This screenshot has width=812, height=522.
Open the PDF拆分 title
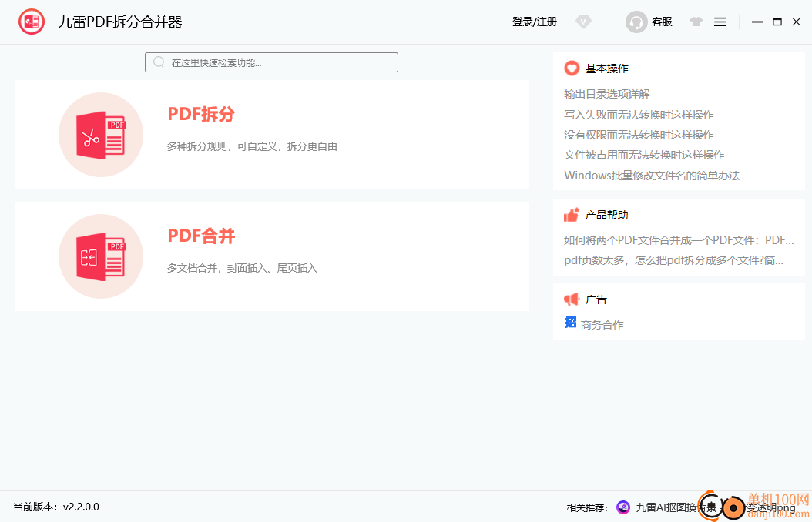(x=201, y=114)
